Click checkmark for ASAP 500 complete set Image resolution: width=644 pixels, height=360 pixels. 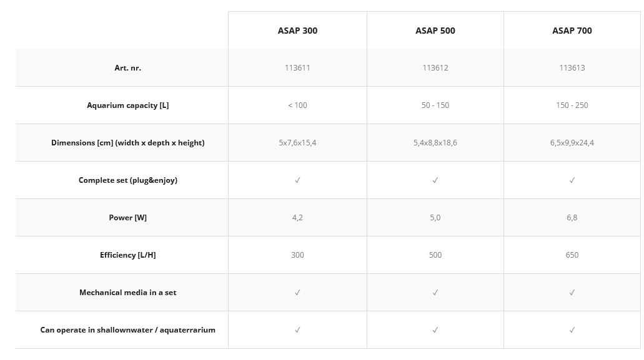(x=435, y=180)
